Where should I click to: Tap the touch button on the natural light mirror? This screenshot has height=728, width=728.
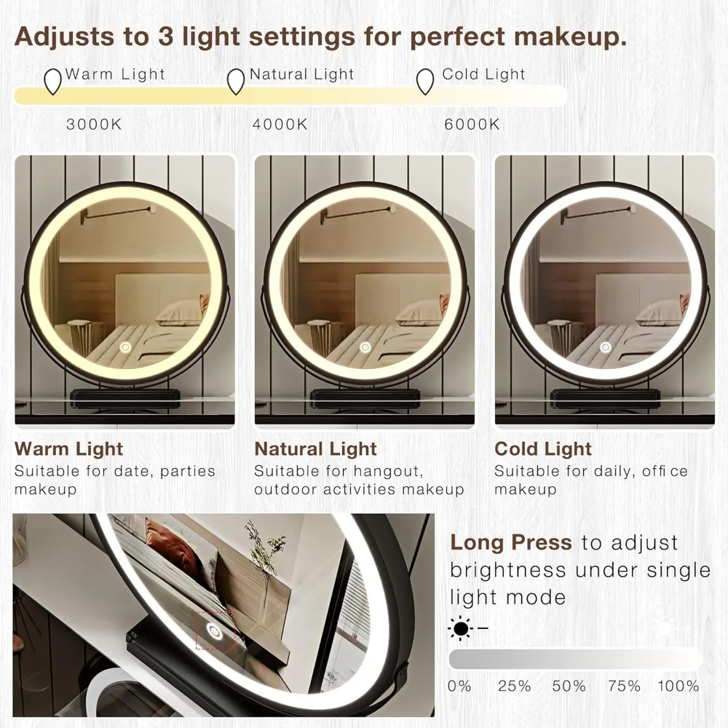(x=365, y=347)
